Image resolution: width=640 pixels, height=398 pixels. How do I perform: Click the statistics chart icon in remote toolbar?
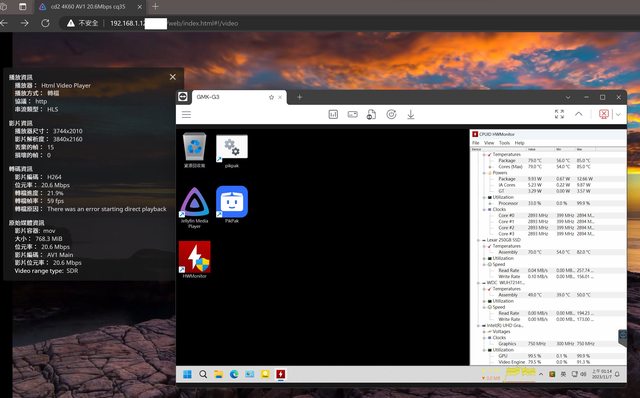pyautogui.click(x=333, y=114)
